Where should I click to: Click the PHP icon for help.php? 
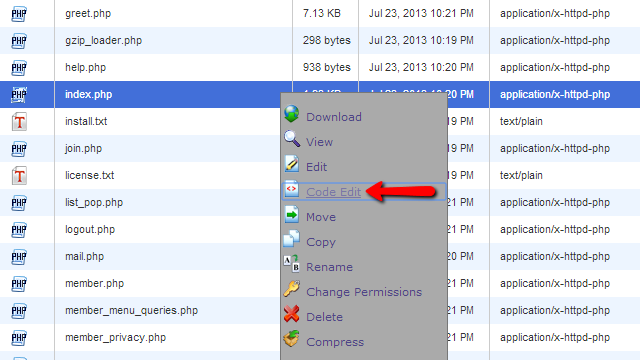19,68
